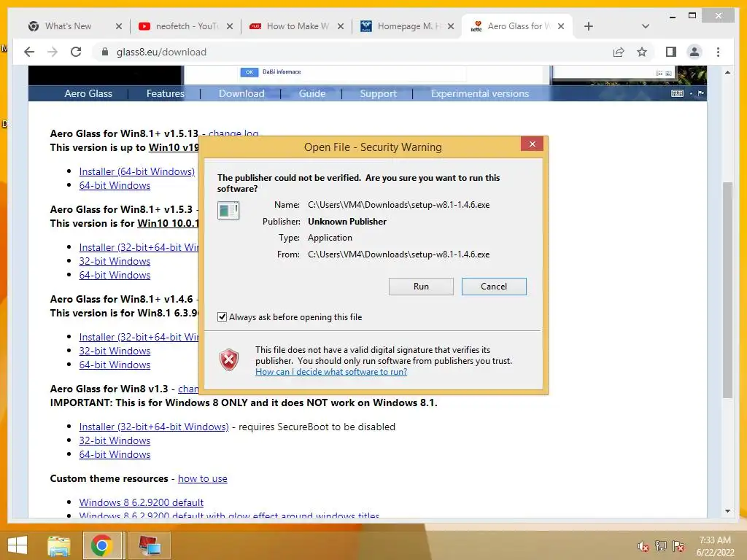Open Aero Glass site menu item
The height and width of the screenshot is (560, 747).
tap(88, 93)
